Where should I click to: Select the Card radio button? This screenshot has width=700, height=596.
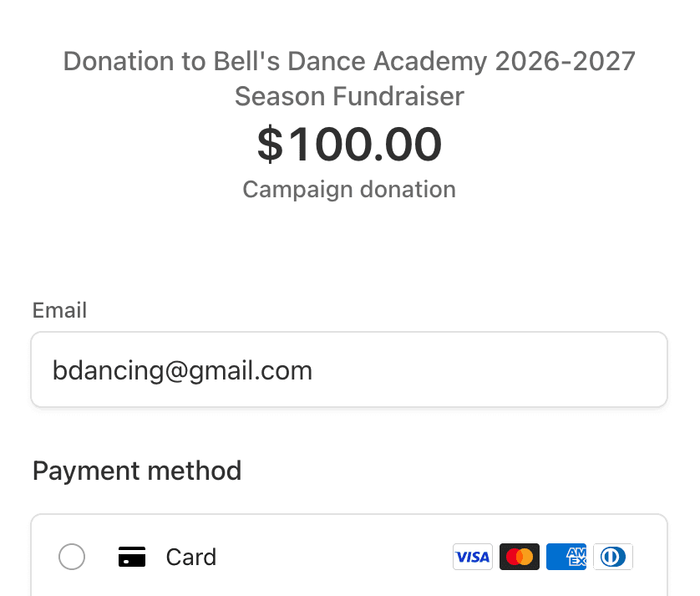(x=72, y=557)
